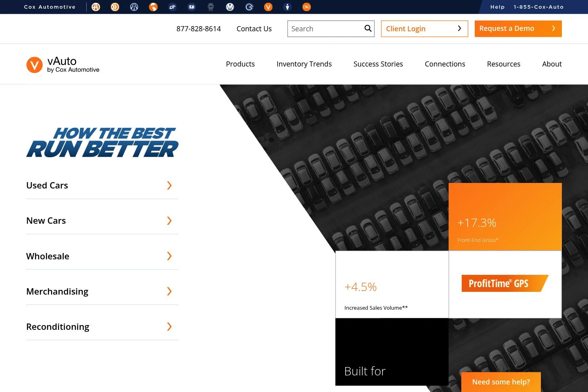Open the 'dt' Dealertrack brand icon
The width and height of the screenshot is (588, 392).
(x=172, y=7)
